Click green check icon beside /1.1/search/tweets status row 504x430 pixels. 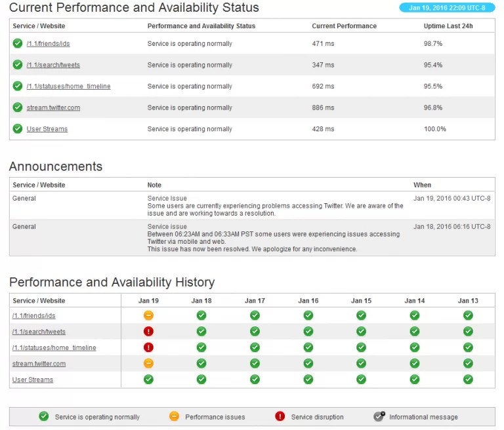[x=17, y=64]
